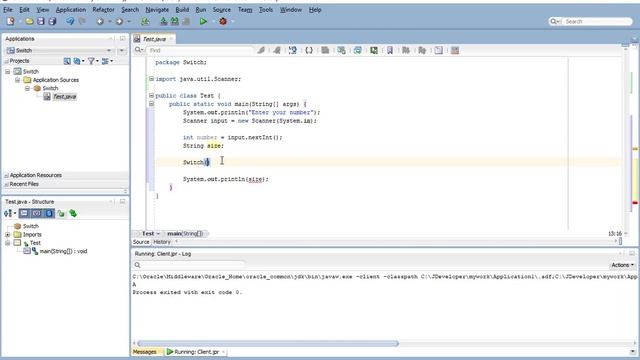This screenshot has width=640, height=360.
Task: Expand the Imports node in Structure
Action: (x=7, y=235)
